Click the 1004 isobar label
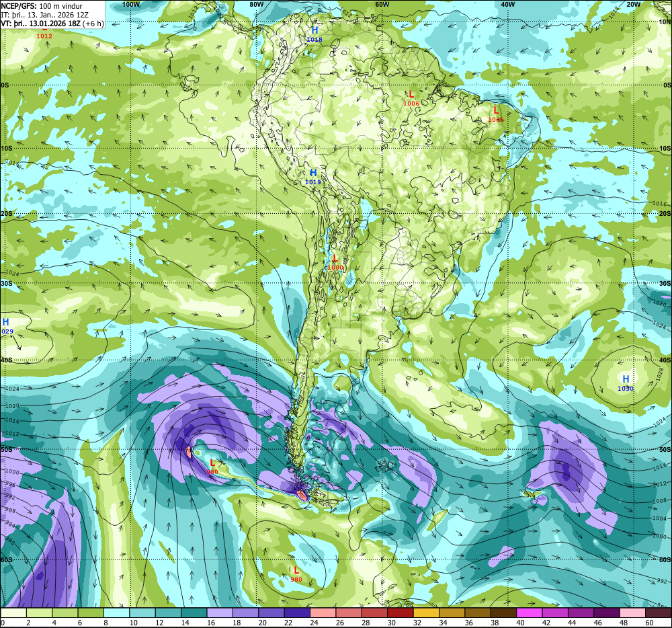The height and width of the screenshot is (628, 672). [660, 518]
